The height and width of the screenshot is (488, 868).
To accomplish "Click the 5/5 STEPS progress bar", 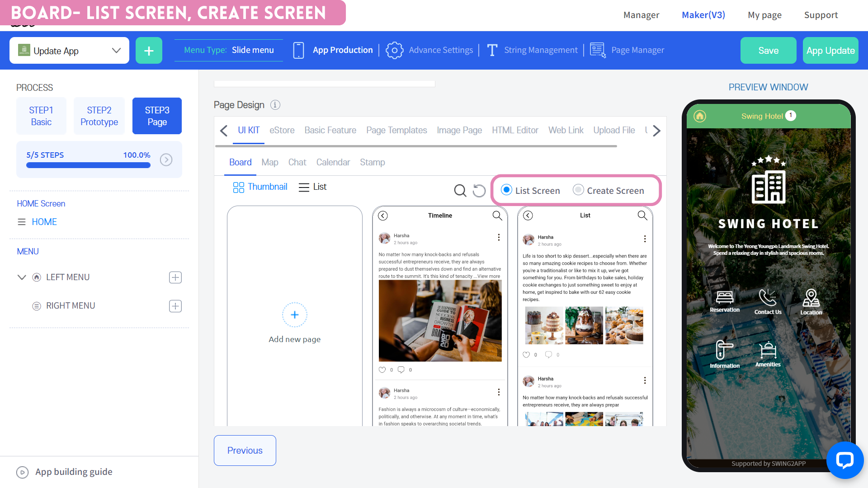I will click(x=88, y=165).
